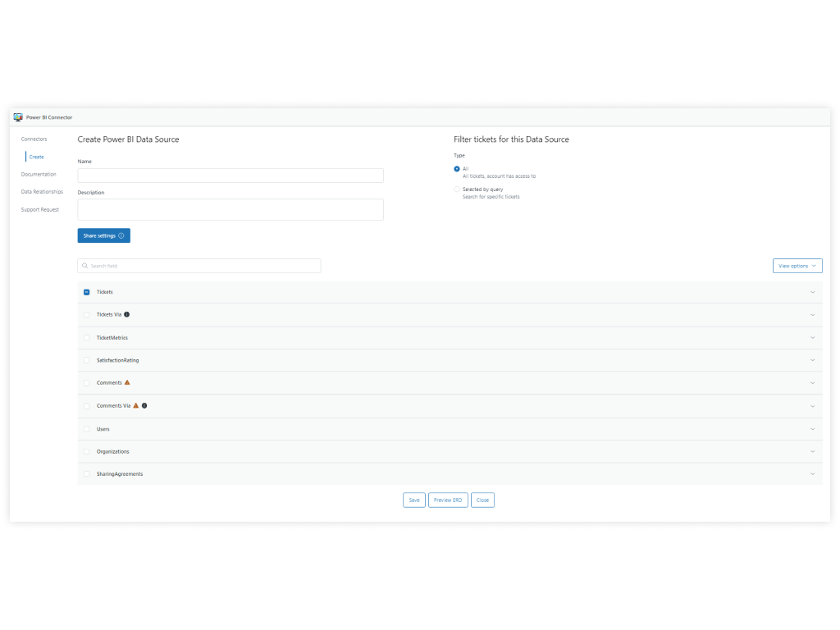840x630 pixels.
Task: Click the search magnifier in the field search box
Action: [84, 265]
